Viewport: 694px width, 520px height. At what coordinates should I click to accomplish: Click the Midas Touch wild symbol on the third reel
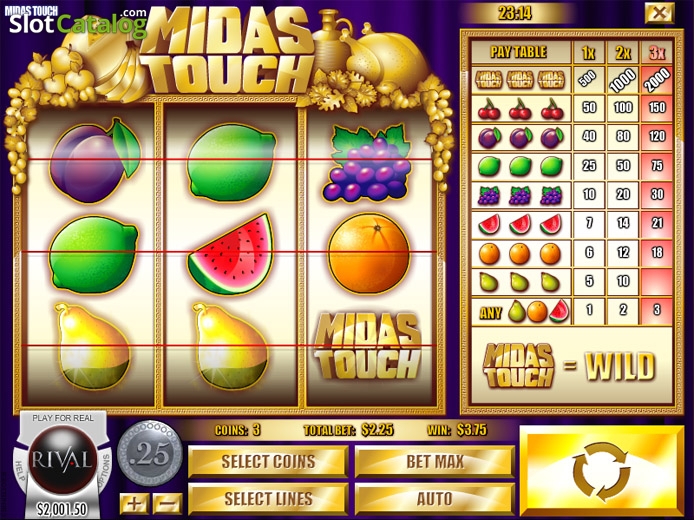tap(368, 347)
